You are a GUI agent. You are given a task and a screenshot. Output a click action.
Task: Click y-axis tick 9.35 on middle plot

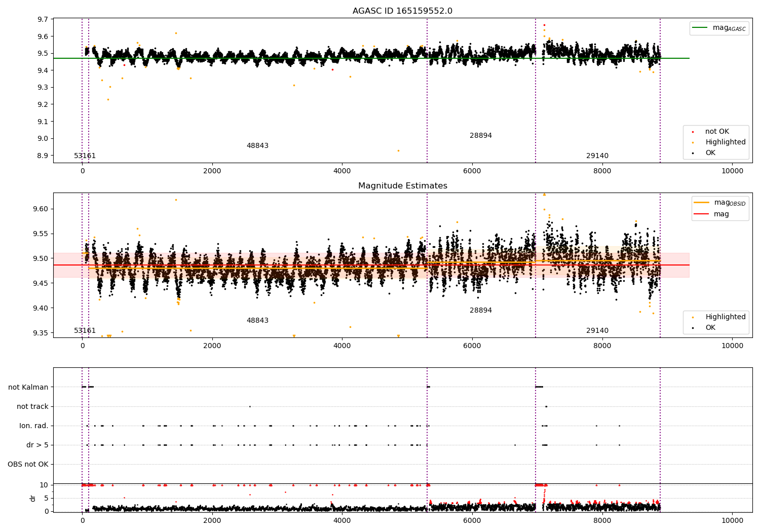click(41, 333)
